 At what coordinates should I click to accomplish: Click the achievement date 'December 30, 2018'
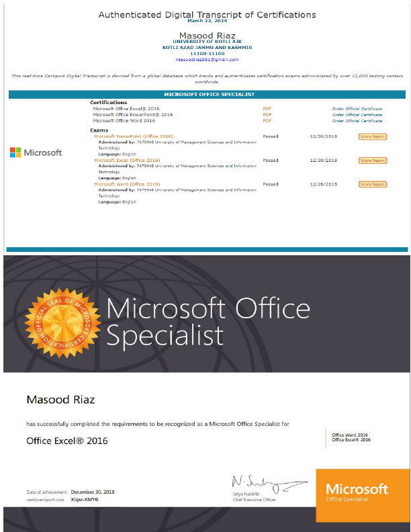[x=93, y=492]
